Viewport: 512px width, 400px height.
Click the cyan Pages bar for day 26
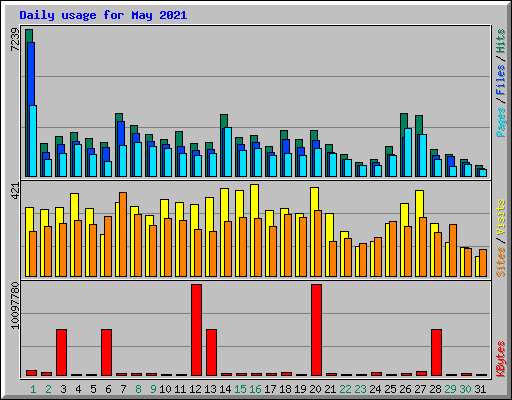coord(408,152)
